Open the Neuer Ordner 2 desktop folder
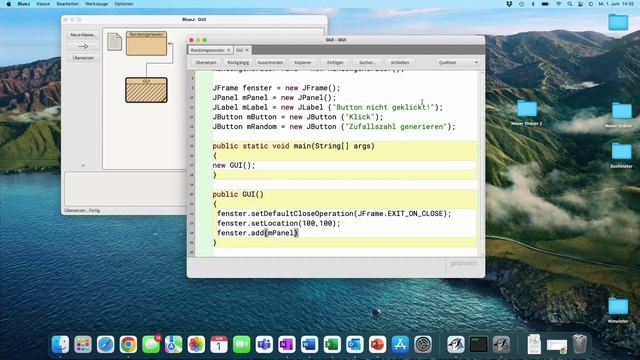640x360 pixels. coord(527,113)
